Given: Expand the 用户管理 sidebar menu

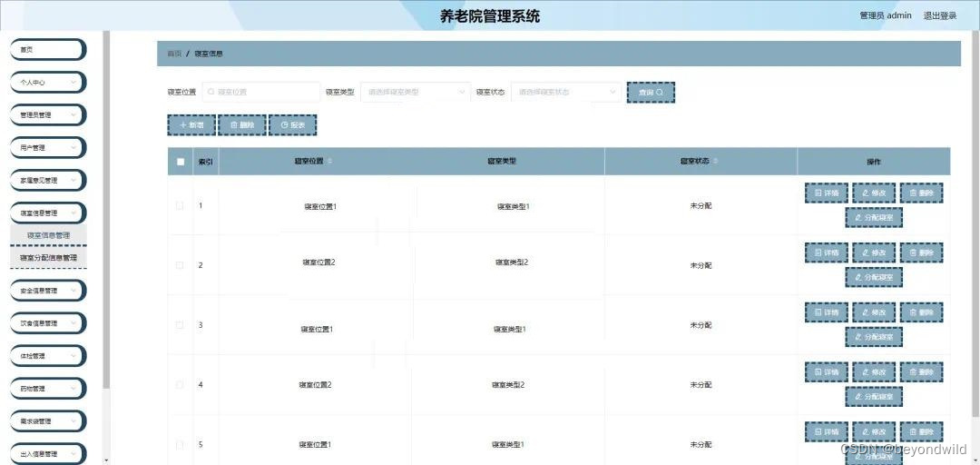Looking at the screenshot, I should pos(47,148).
